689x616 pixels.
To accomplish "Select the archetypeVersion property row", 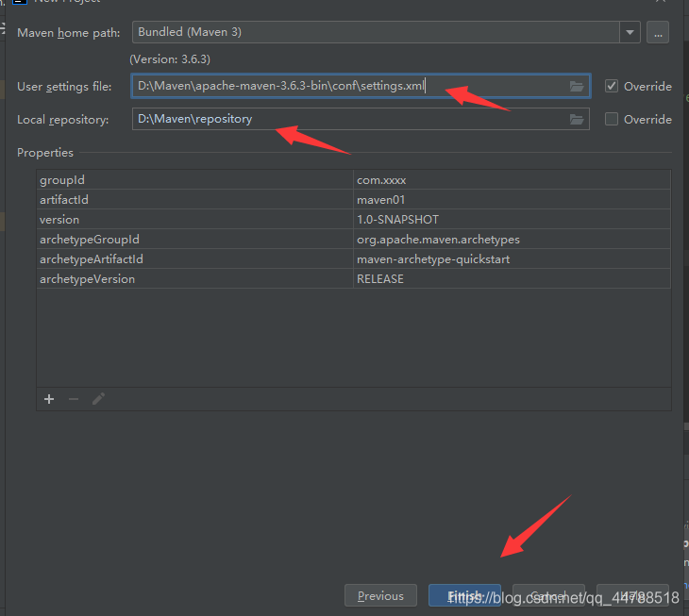I will [x=354, y=279].
